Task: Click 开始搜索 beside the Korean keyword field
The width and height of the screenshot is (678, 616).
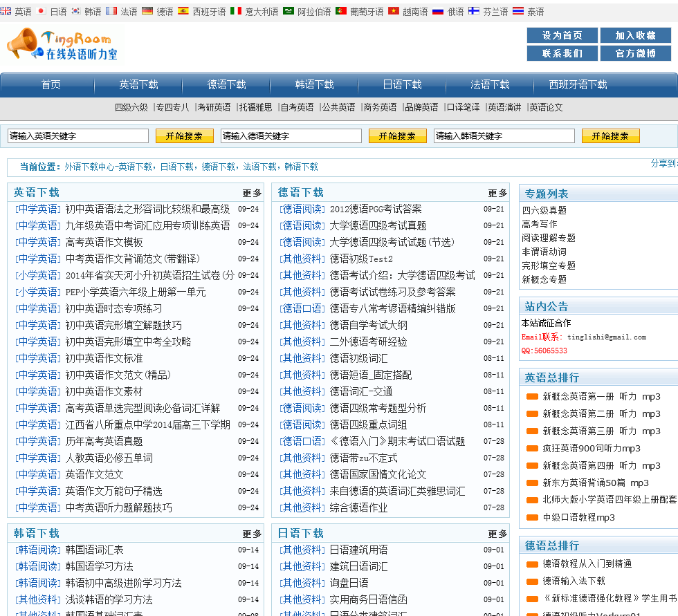Action: (x=610, y=136)
